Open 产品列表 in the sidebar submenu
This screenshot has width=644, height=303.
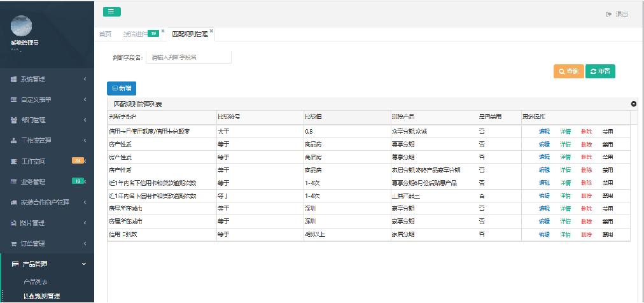click(x=36, y=281)
